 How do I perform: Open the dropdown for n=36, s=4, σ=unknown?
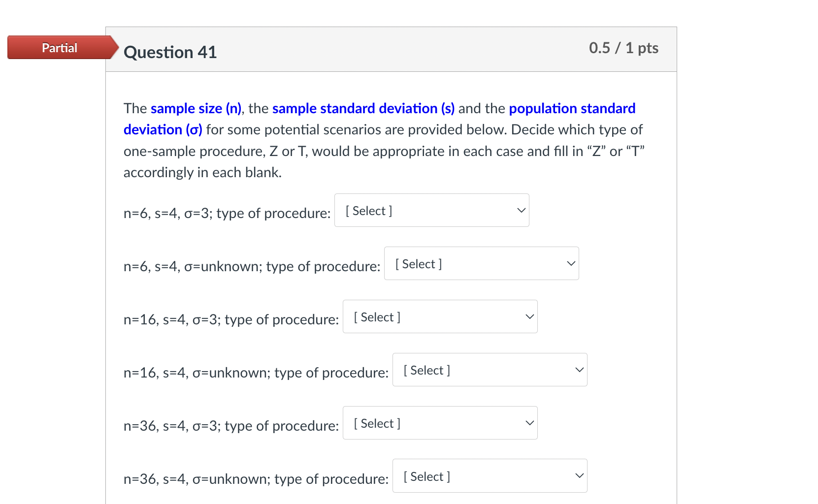490,475
